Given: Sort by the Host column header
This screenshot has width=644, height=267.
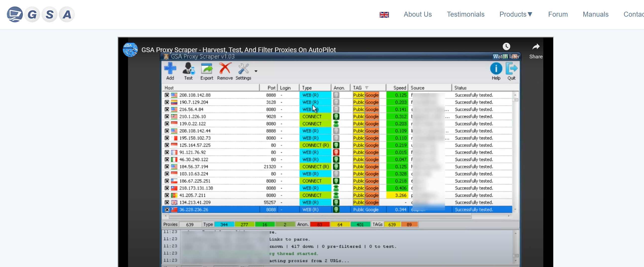Looking at the screenshot, I should (211, 88).
